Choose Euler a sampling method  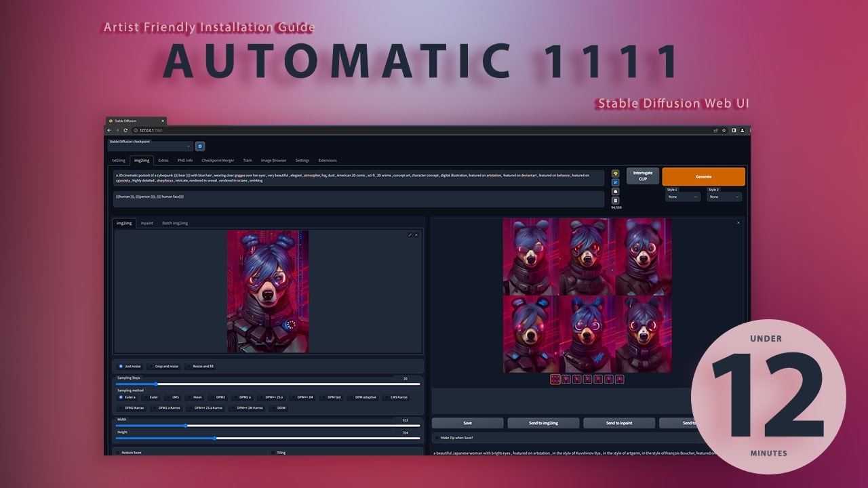127,397
